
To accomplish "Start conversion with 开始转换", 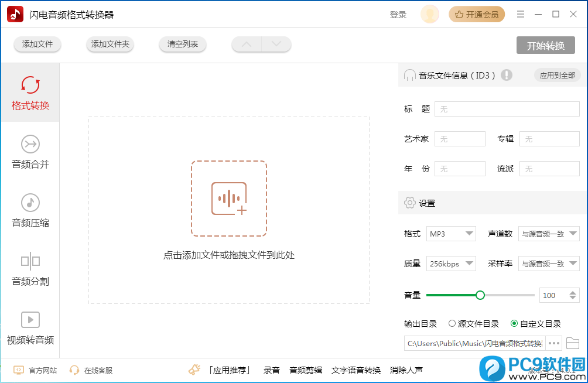I will pyautogui.click(x=545, y=46).
